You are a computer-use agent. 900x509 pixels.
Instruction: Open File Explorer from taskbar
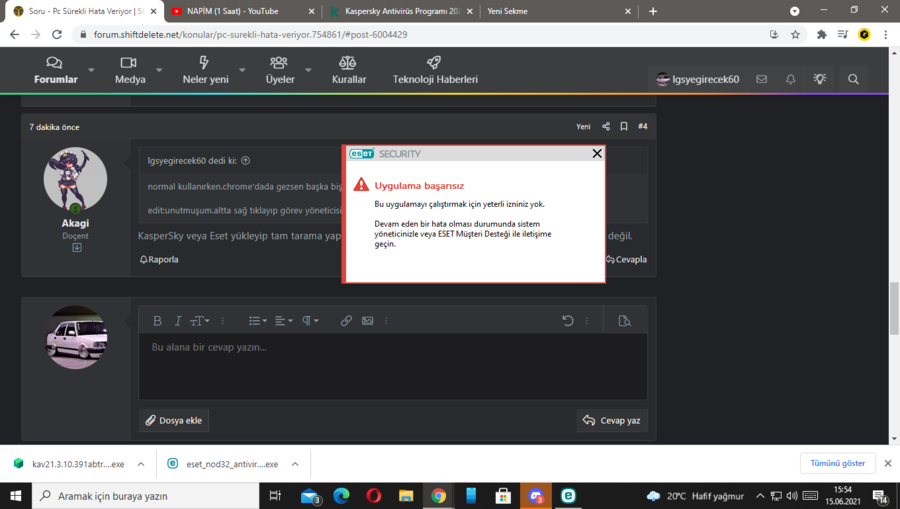tap(406, 496)
